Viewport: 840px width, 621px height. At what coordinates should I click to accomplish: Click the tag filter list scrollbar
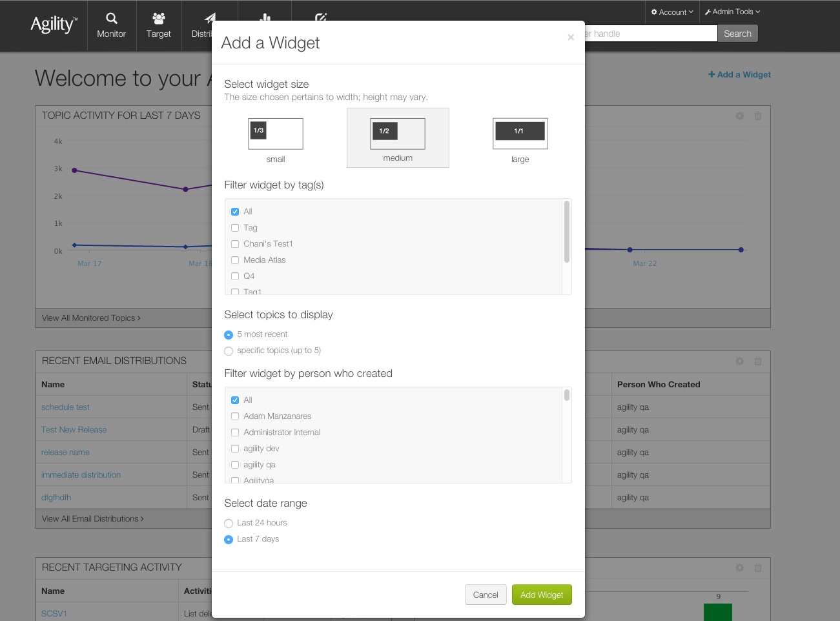(567, 232)
